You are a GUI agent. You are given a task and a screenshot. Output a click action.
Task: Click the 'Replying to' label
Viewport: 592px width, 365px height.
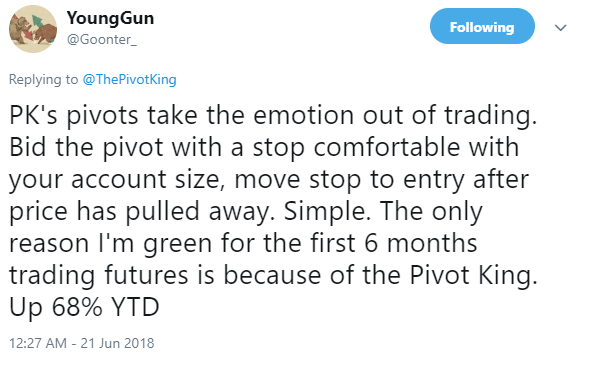click(43, 80)
